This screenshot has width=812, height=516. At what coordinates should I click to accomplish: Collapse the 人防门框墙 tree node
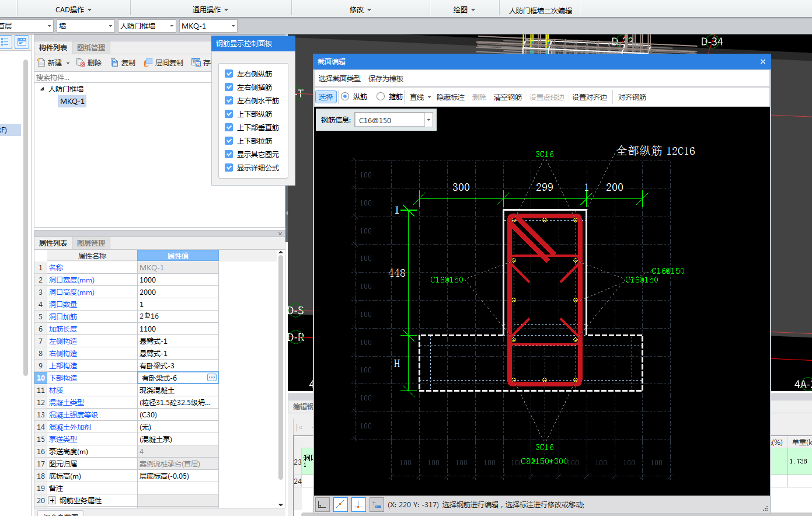tap(42, 89)
